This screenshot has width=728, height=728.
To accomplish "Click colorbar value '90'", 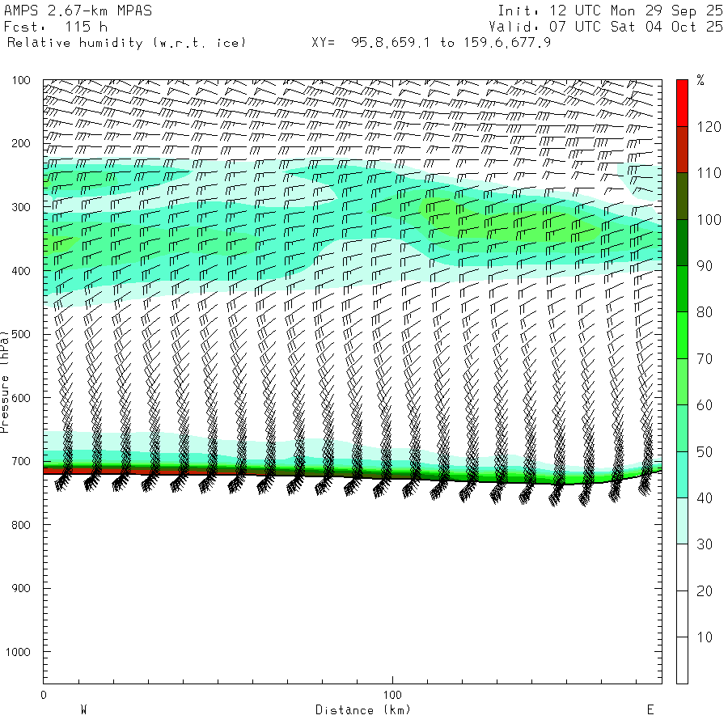I will pos(705,266).
